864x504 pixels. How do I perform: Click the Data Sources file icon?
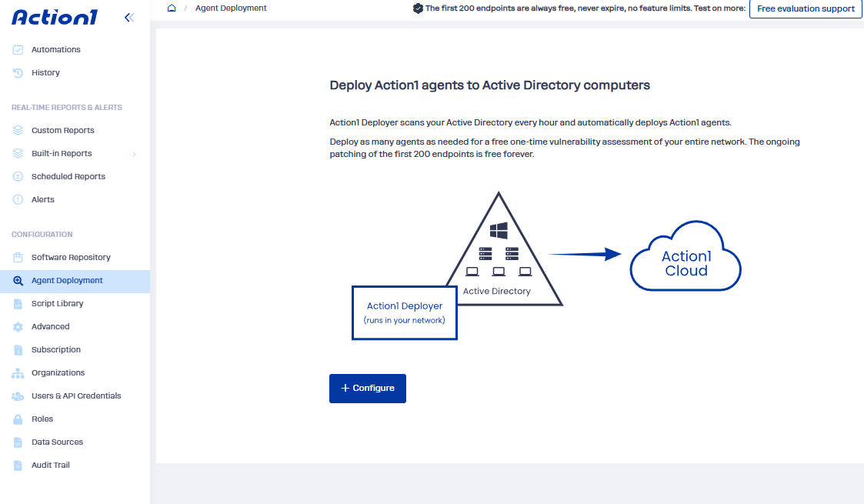click(x=18, y=442)
